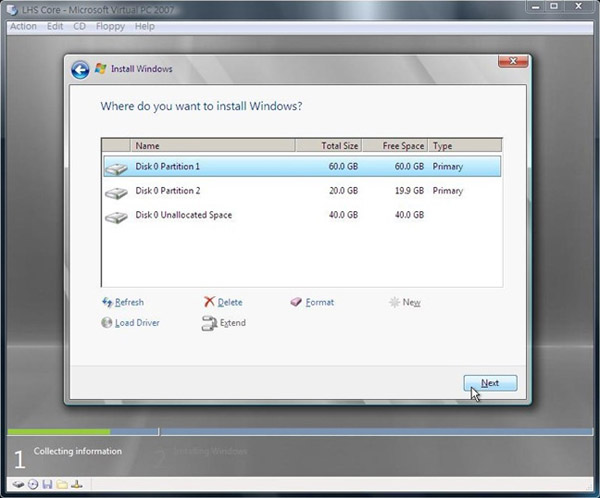
Task: Click the network adapter icon in status bar
Action: [x=74, y=485]
